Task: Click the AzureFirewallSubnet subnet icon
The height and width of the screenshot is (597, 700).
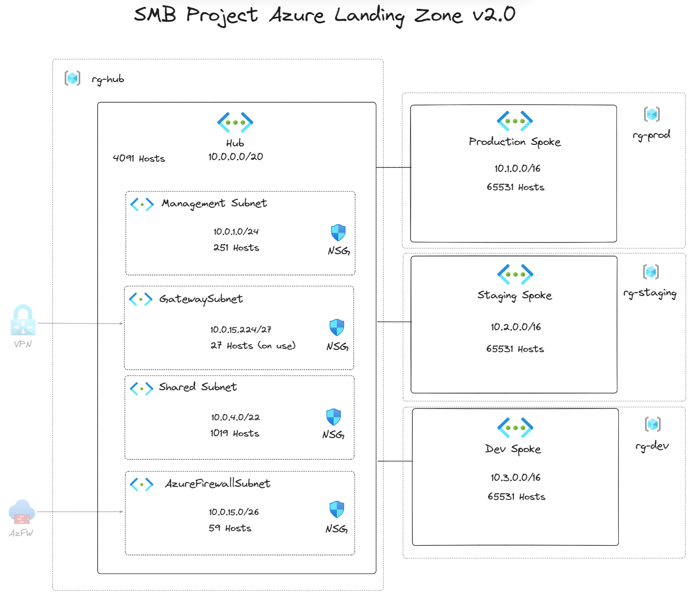Action: [142, 484]
